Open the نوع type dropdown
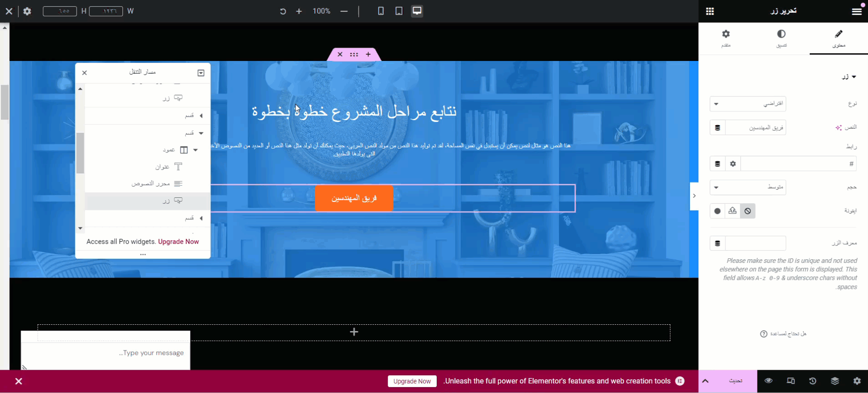 point(748,104)
